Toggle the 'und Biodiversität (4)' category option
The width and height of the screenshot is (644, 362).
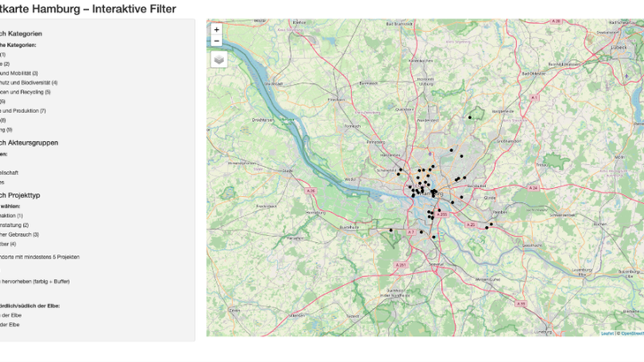[x=29, y=83]
